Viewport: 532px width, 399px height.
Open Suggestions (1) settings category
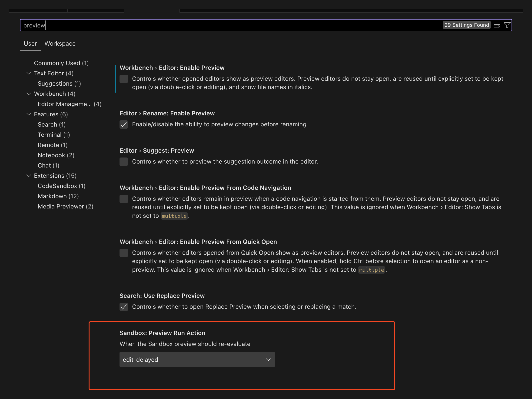59,84
